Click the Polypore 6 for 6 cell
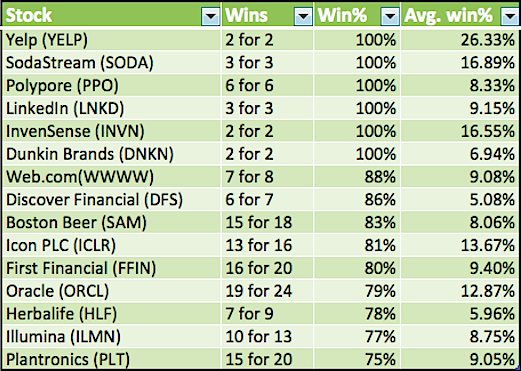This screenshot has height=371, width=521. point(268,85)
